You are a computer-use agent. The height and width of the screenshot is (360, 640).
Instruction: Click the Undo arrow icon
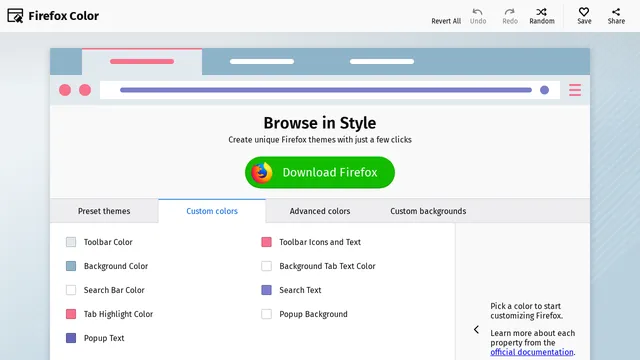pos(478,11)
